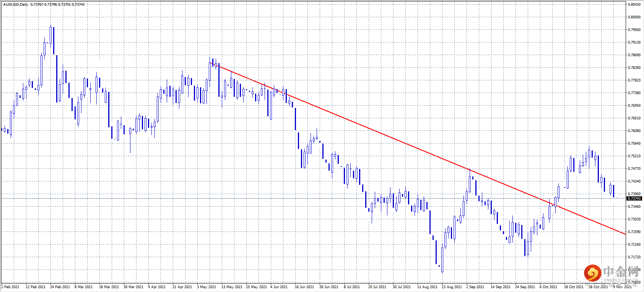The image size is (644, 292).
Task: Select the 0.73460 price level label
Action: point(634,207)
